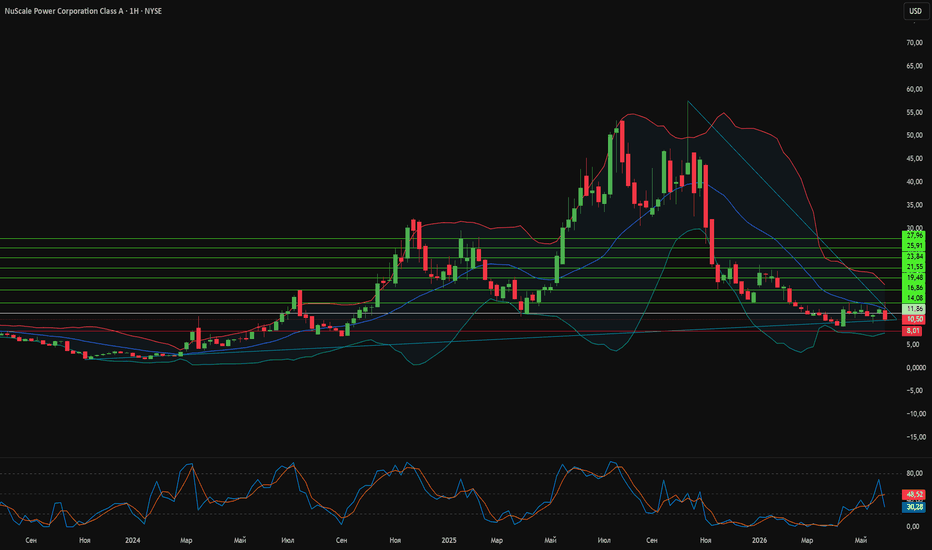Select the 16,86 green level price label
Screen dimensions: 932x550
click(x=914, y=288)
